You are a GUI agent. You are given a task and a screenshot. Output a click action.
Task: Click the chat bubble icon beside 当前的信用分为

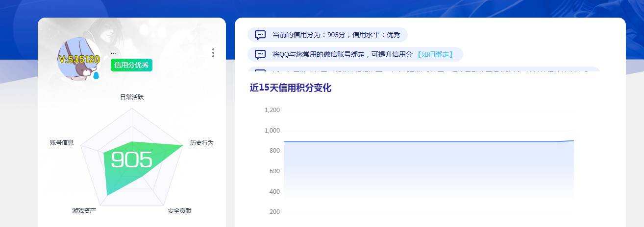[x=260, y=35]
